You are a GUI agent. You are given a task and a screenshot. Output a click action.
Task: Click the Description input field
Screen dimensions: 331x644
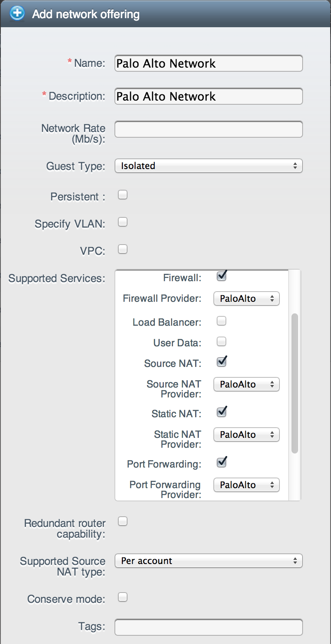209,96
